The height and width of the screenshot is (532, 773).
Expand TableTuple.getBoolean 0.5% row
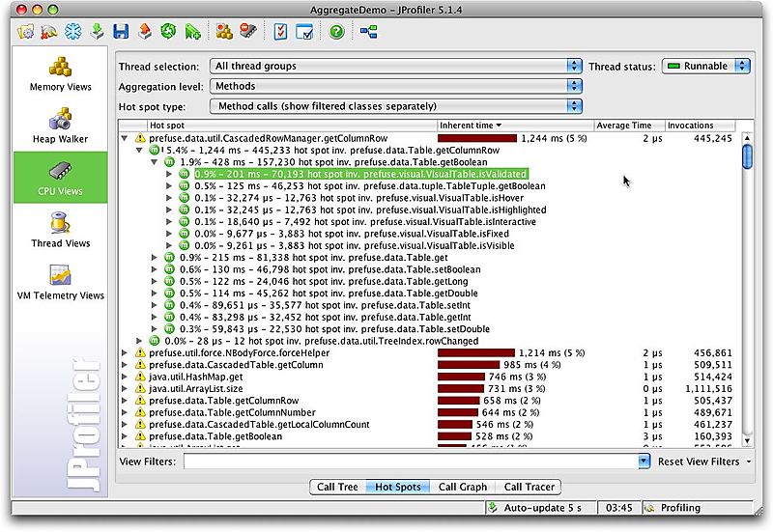click(x=169, y=186)
